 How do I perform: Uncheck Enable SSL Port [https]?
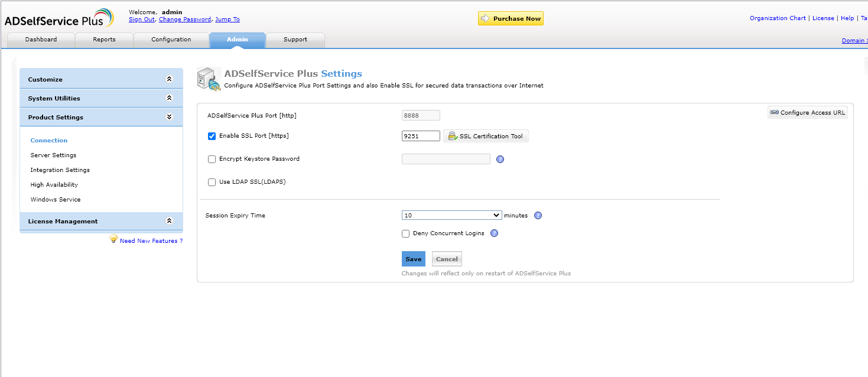212,136
